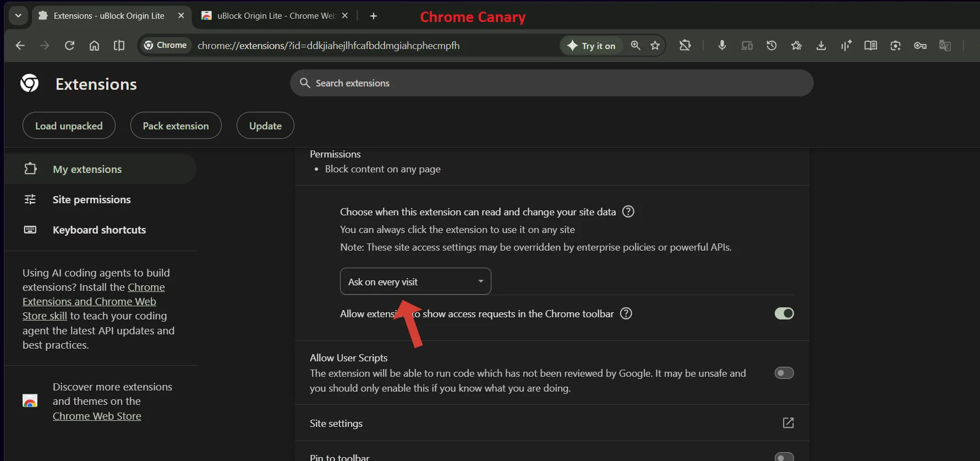Screen dimensions: 980x461
Task: Close the Chrome Web Store tab
Action: coord(345,15)
